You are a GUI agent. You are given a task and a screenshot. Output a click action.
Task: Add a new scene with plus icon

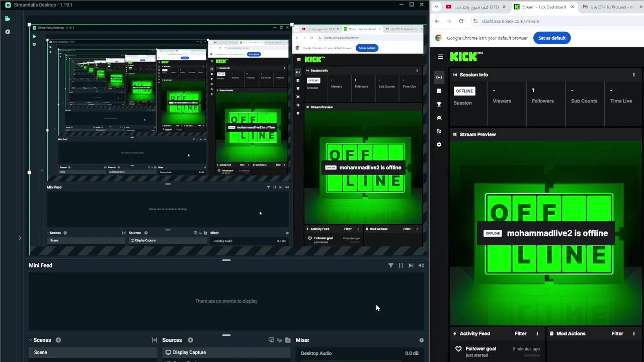click(x=58, y=340)
